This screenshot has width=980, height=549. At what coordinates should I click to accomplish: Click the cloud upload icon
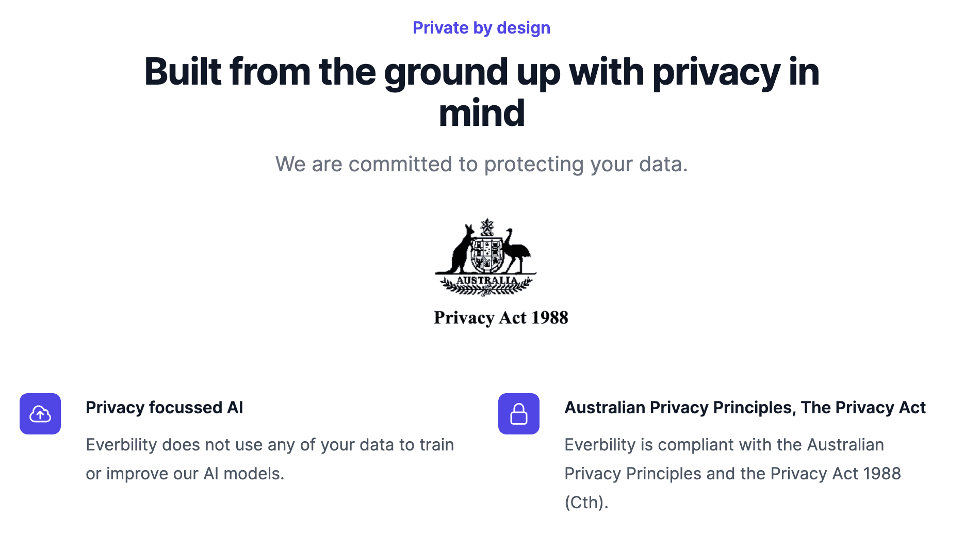pyautogui.click(x=40, y=414)
